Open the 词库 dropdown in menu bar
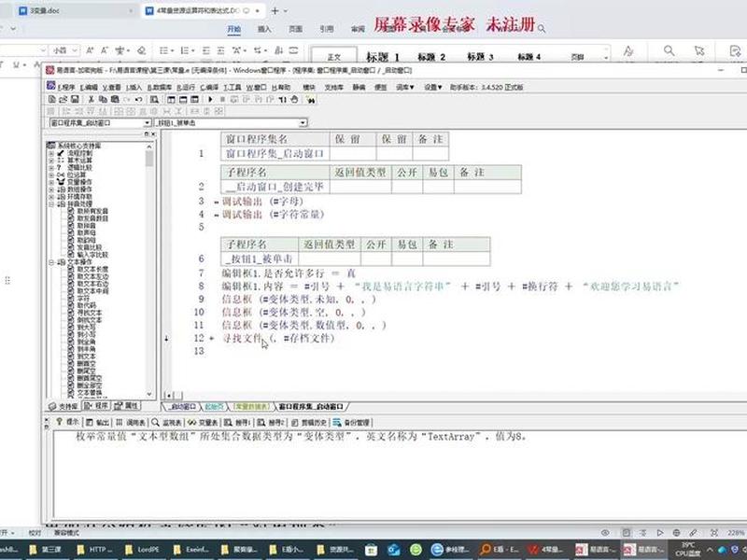747x560 pixels. (x=405, y=87)
